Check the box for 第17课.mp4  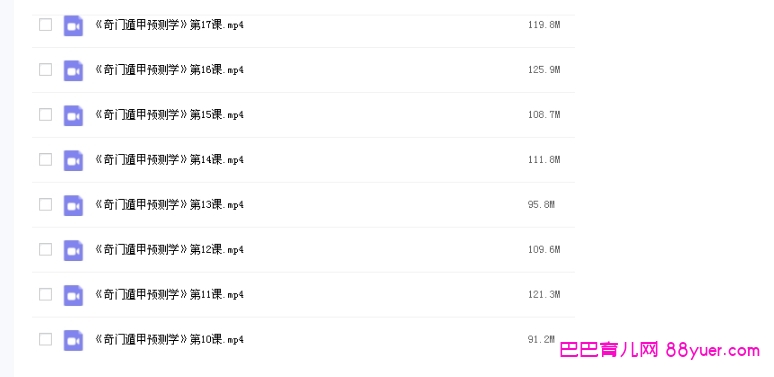[45, 25]
